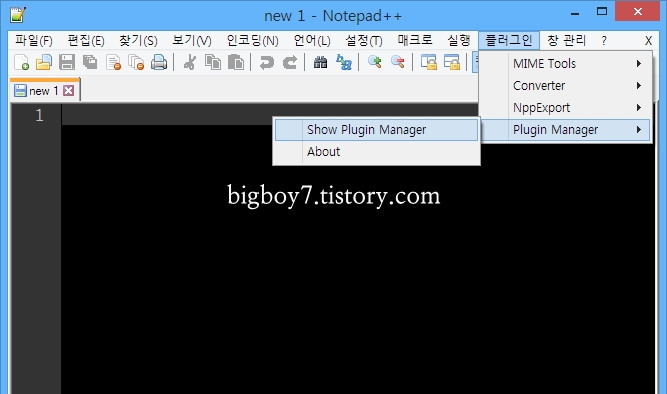Screen dimensions: 667x394
Task: Click the Print toolbar icon
Action: click(x=159, y=62)
